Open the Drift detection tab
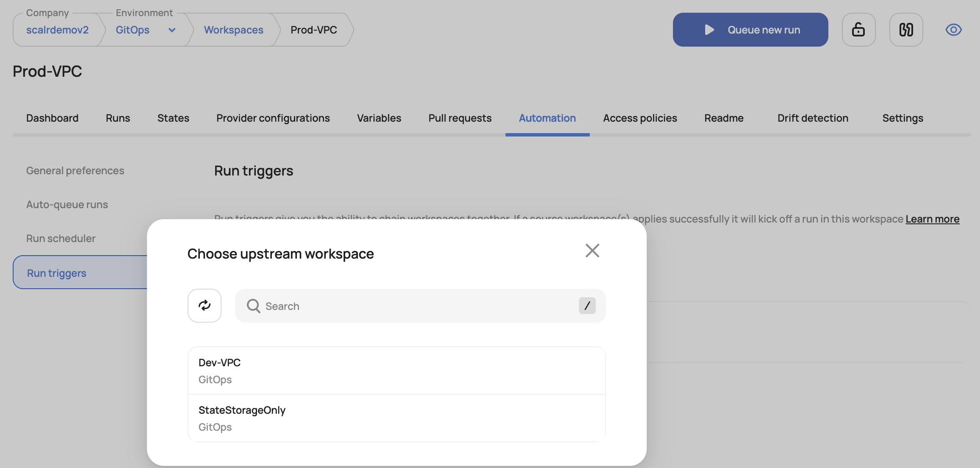 [812, 118]
